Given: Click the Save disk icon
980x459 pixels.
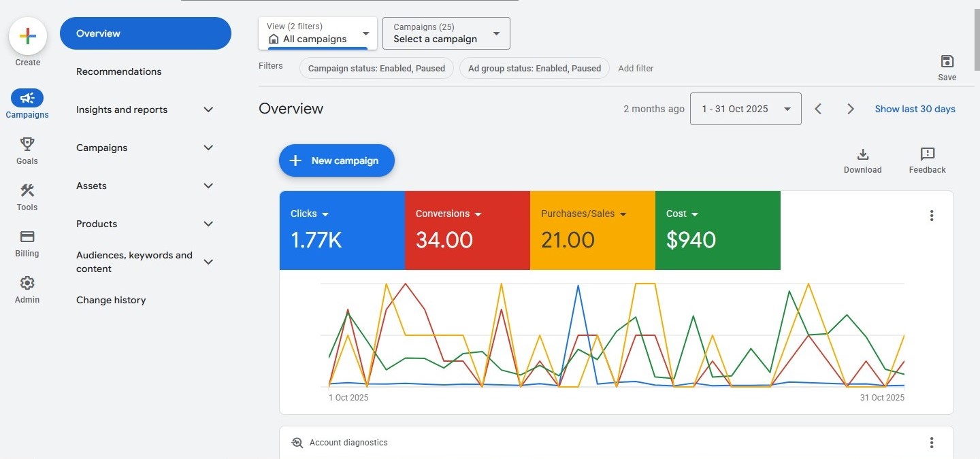Looking at the screenshot, I should tap(947, 61).
